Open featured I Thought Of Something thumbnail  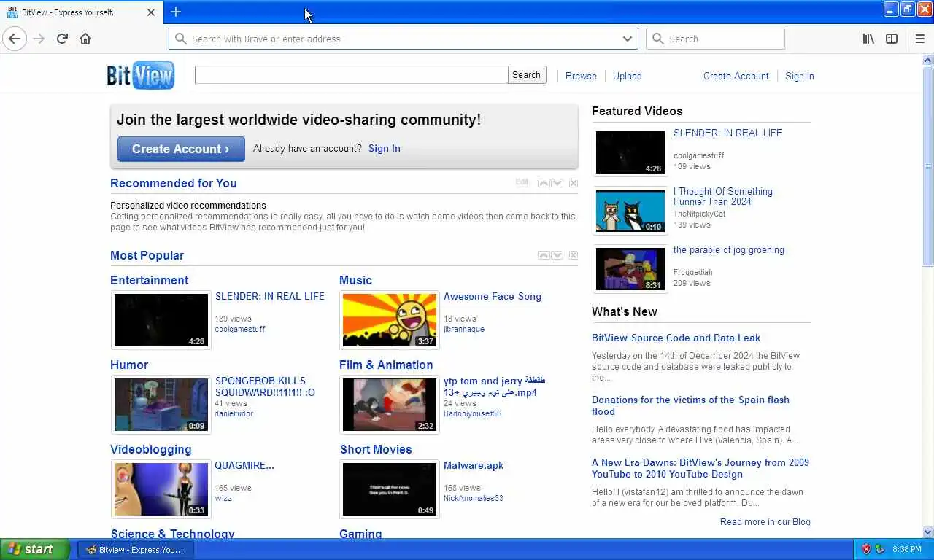(630, 210)
